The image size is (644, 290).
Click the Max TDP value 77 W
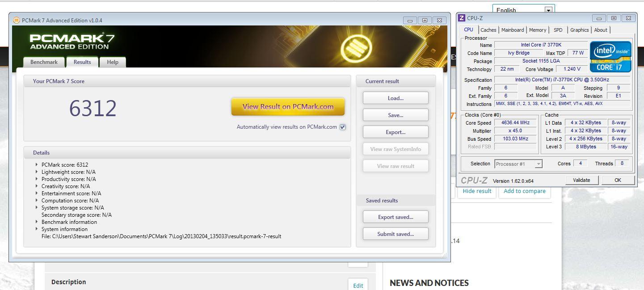click(x=578, y=53)
